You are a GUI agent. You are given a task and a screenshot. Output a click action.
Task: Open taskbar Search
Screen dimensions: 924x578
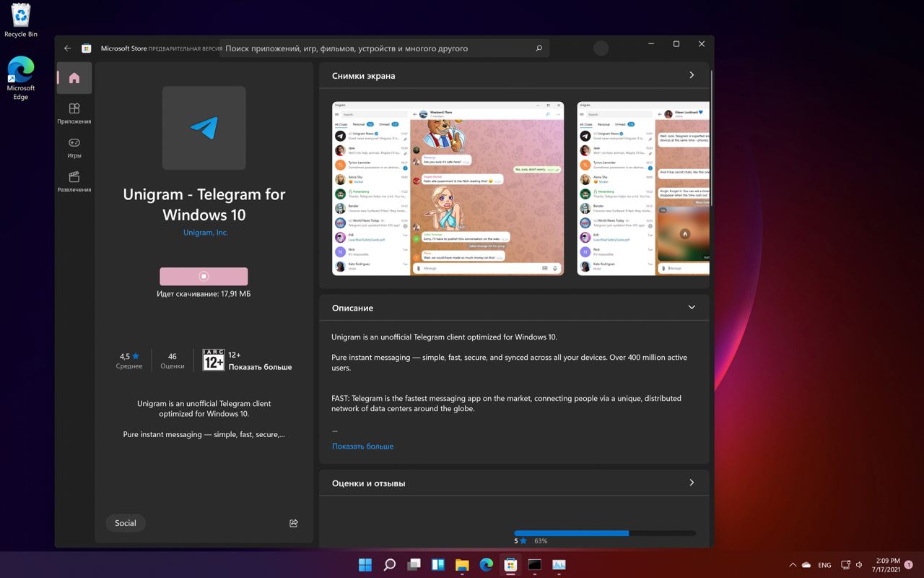point(390,564)
